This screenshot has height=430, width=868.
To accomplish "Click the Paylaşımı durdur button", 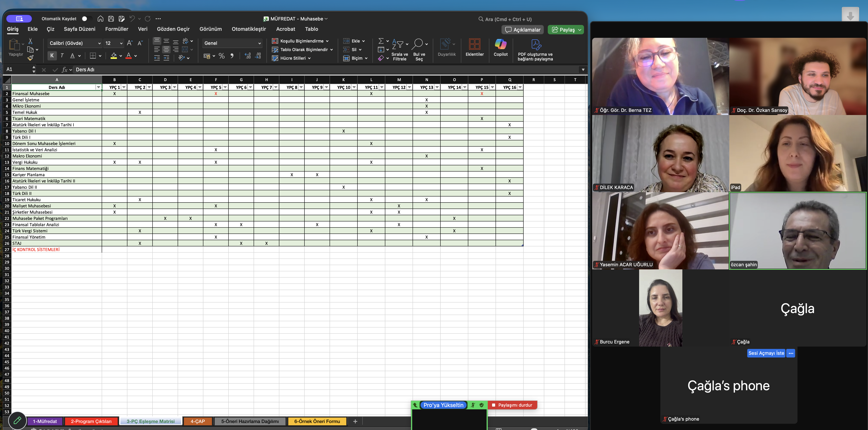I will (512, 405).
